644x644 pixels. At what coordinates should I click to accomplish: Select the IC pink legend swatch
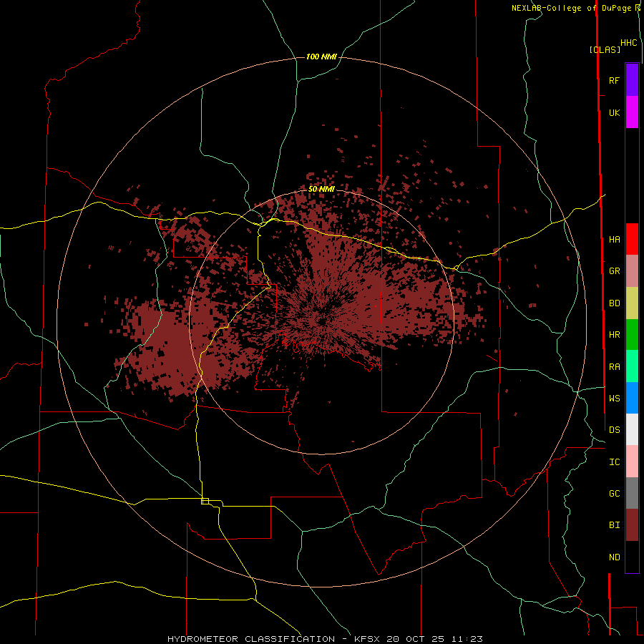click(x=632, y=462)
